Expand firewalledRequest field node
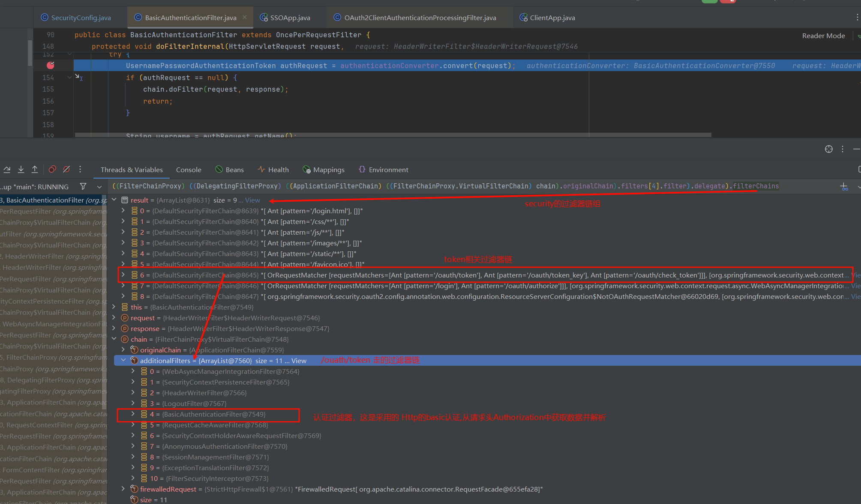Viewport: 861px width, 504px height. [x=123, y=489]
